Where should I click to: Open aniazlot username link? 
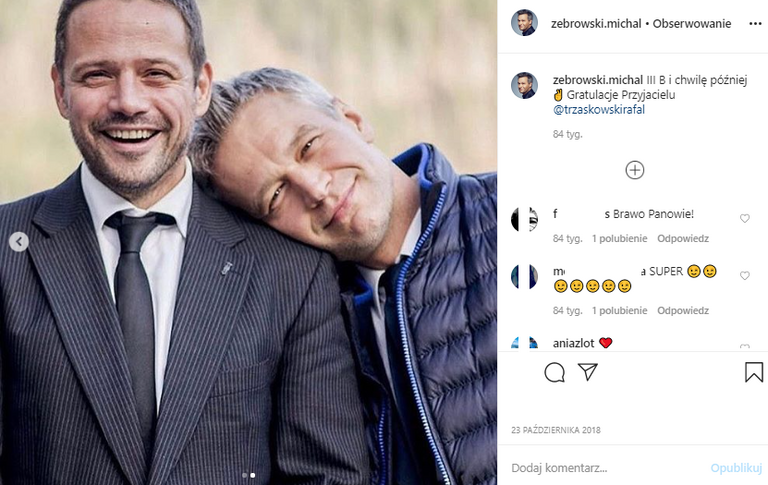573,343
